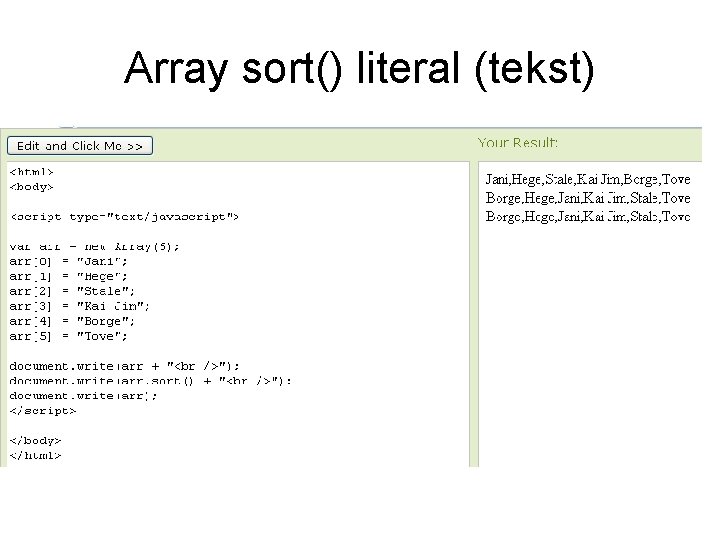The height and width of the screenshot is (540, 720).
Task: Click the unsorted result line starting with Jani
Action: pos(588,180)
